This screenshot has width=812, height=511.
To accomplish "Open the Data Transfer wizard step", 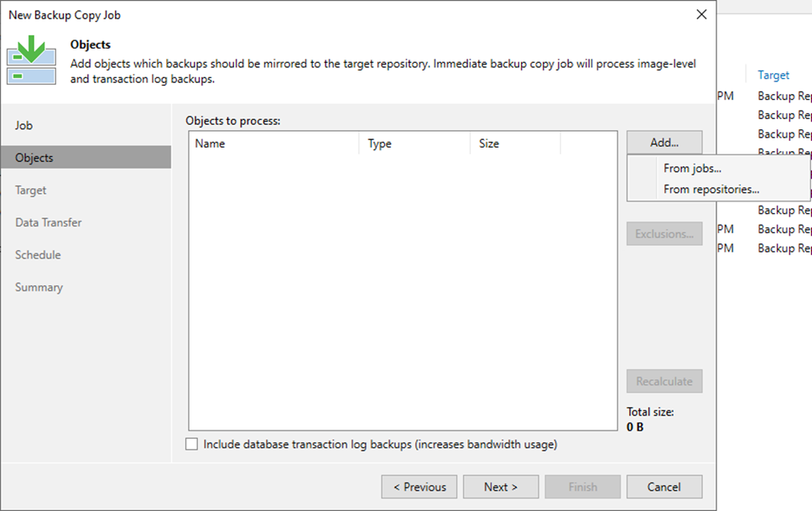I will pos(49,222).
